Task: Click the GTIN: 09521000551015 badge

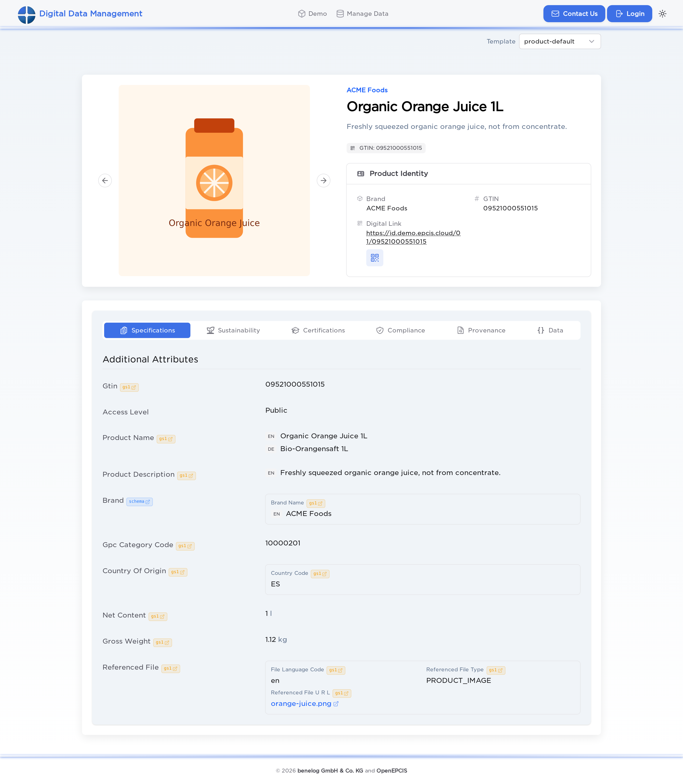Action: click(x=386, y=148)
